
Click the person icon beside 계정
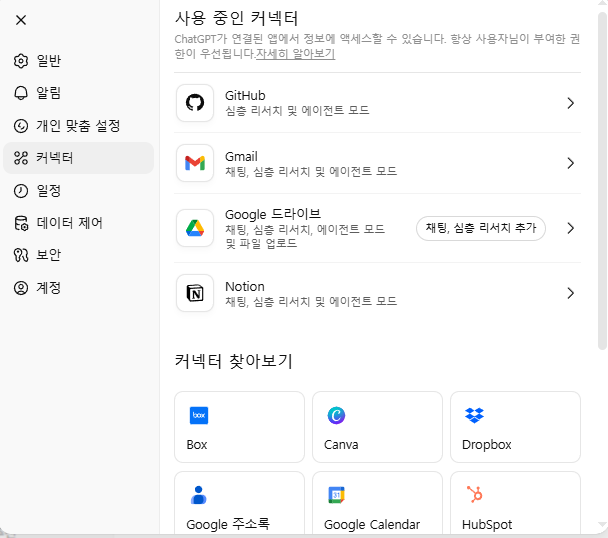coord(21,288)
